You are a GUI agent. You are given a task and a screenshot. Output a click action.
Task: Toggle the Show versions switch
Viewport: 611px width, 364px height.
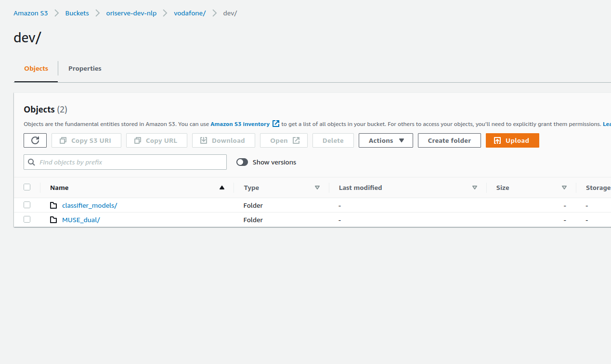coord(242,162)
